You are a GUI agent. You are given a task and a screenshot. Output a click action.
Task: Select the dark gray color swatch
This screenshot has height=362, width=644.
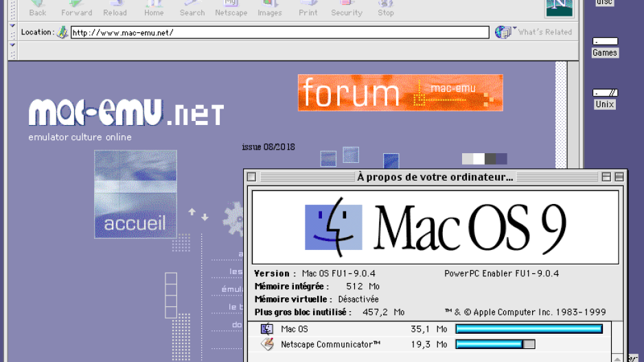click(x=490, y=159)
